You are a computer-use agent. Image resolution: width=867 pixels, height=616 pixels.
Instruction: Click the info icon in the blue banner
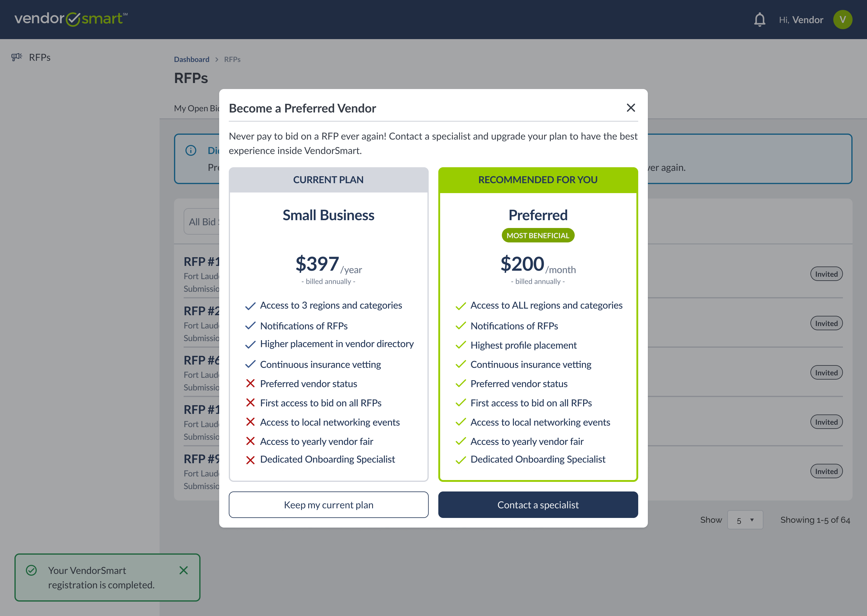[x=191, y=151]
